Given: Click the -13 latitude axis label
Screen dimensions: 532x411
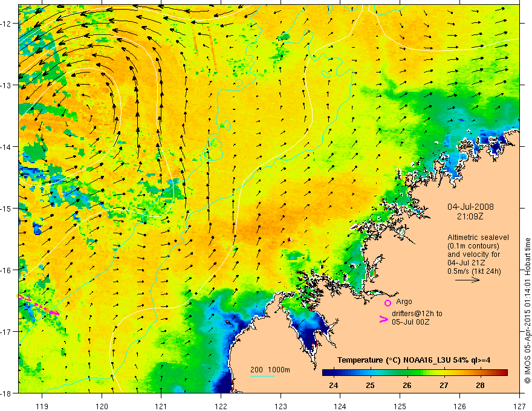Looking at the screenshot, I should coord(7,85).
